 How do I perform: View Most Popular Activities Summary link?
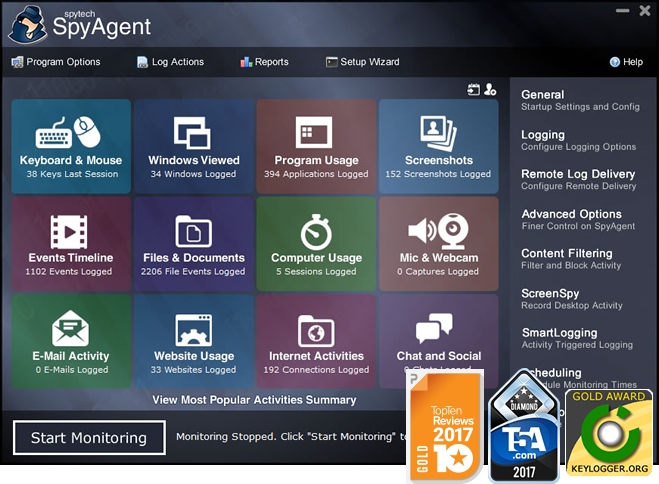[254, 400]
